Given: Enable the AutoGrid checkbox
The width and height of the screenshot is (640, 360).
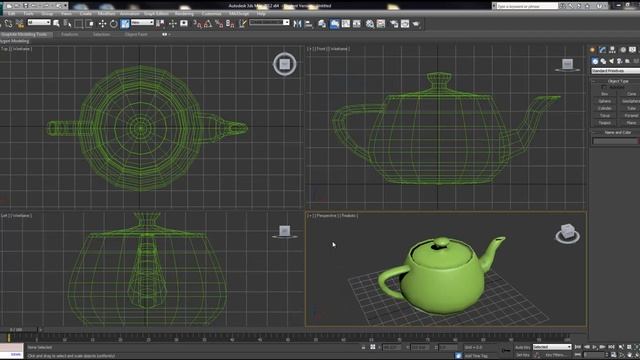Looking at the screenshot, I should 604,87.
